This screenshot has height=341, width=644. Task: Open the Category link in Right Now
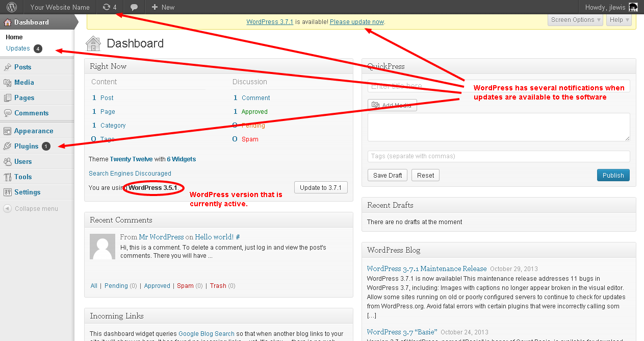[x=113, y=126]
